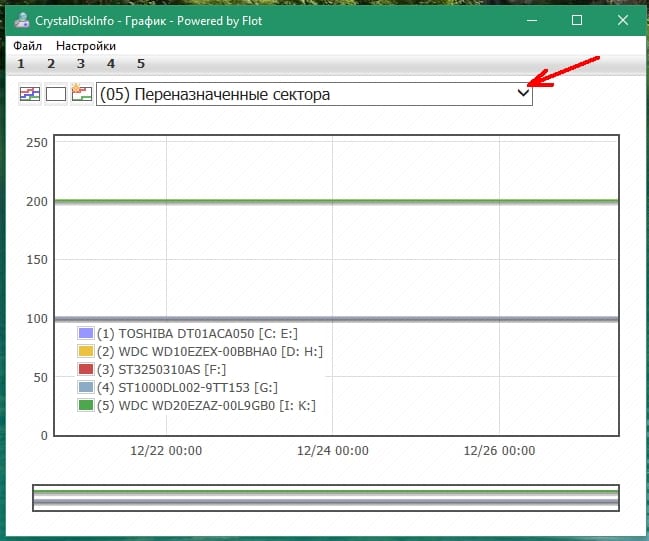
Task: Click the overview range strip below the chart
Action: [x=326, y=498]
